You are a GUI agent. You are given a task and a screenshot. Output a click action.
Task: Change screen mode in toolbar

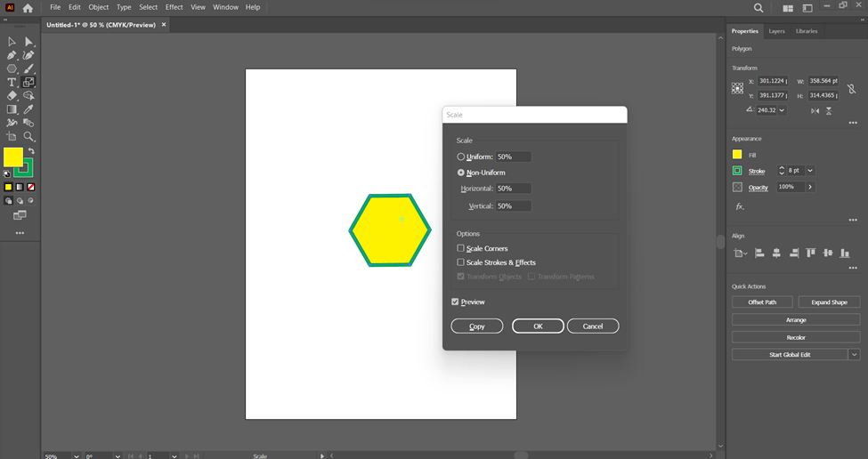pyautogui.click(x=20, y=215)
